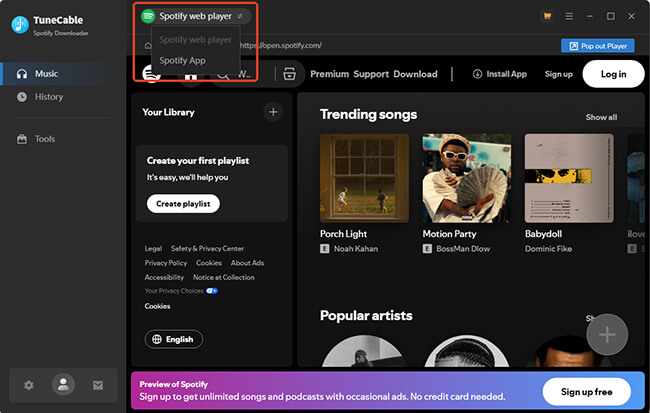The width and height of the screenshot is (650, 413).
Task: Click the home icon beside address bar
Action: (148, 46)
